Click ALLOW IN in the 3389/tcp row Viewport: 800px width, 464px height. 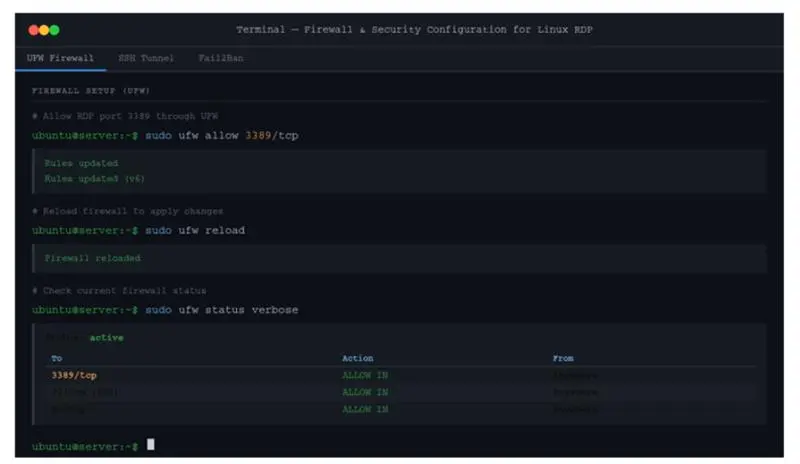[x=365, y=375]
